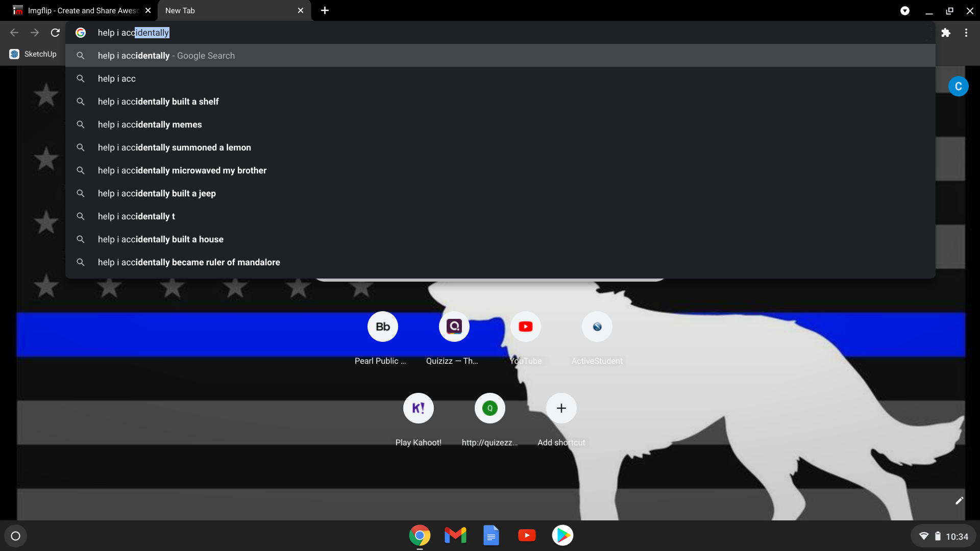Pick 'help i accidentally built a jeep'

coord(500,193)
